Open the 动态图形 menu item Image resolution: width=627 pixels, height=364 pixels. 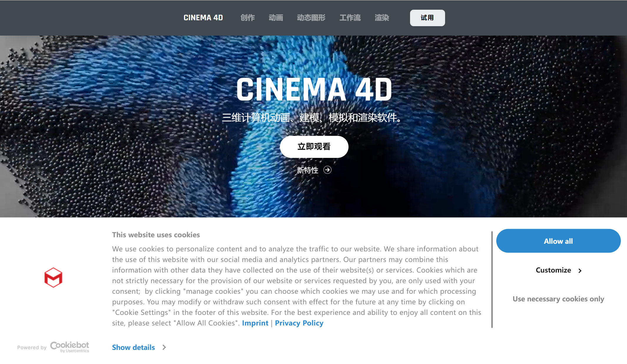point(311,18)
